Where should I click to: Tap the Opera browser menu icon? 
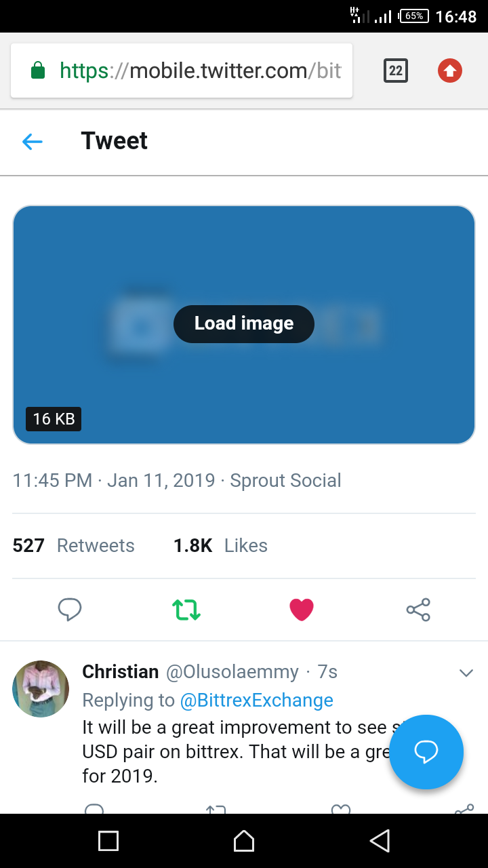(449, 70)
